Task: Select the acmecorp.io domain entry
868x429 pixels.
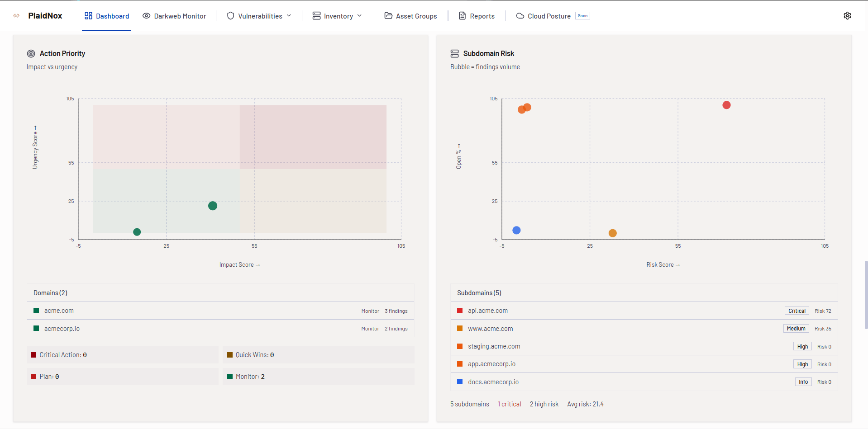Action: tap(62, 329)
